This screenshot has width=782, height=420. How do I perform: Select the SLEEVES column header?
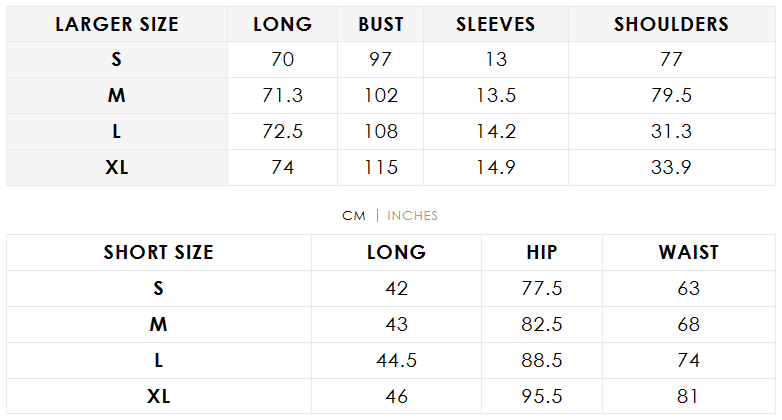click(496, 24)
